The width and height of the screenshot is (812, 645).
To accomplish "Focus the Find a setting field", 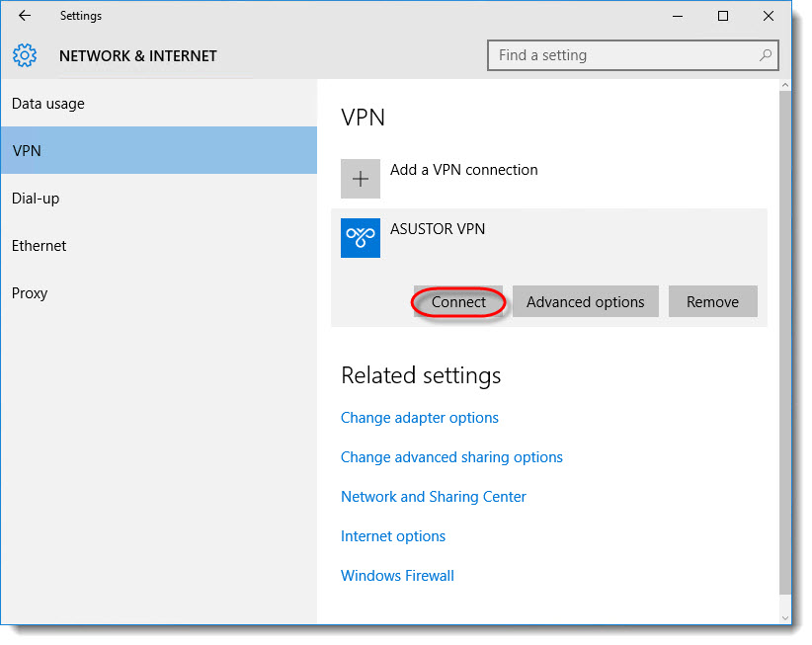I will (633, 55).
